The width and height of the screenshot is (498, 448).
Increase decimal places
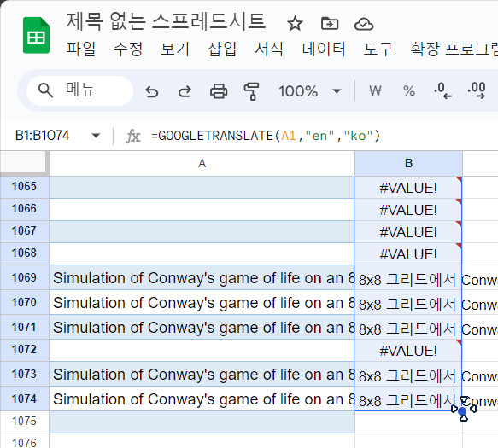477,90
